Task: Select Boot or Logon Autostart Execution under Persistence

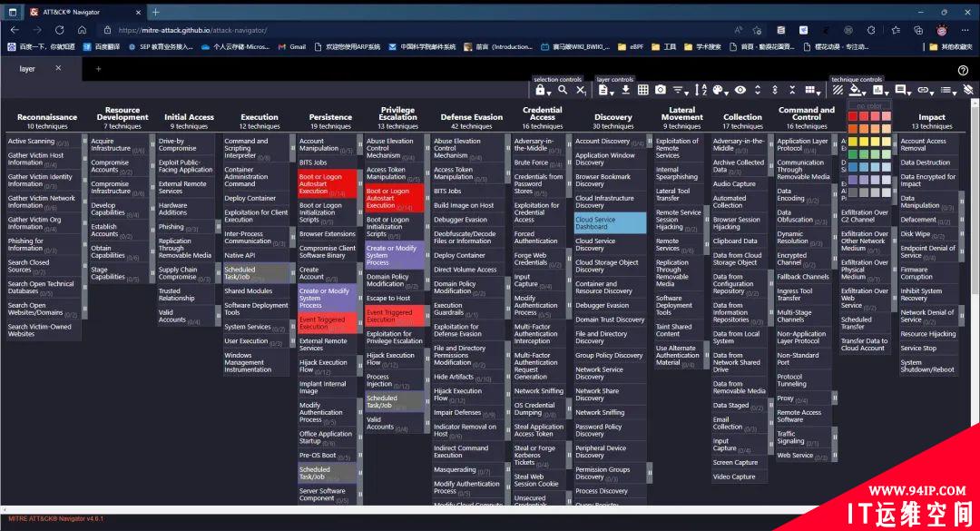Action: pos(327,184)
